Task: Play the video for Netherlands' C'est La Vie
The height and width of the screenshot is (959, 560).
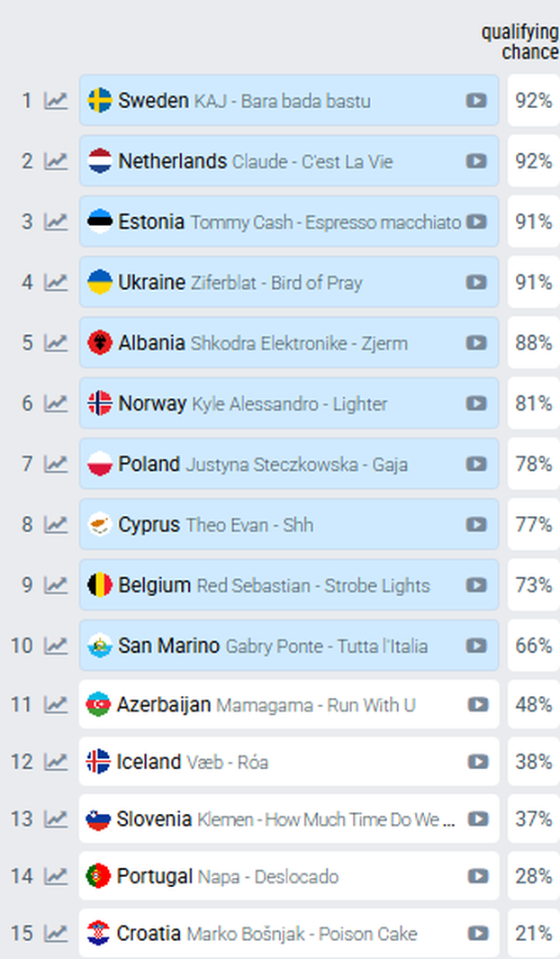Action: (x=476, y=161)
